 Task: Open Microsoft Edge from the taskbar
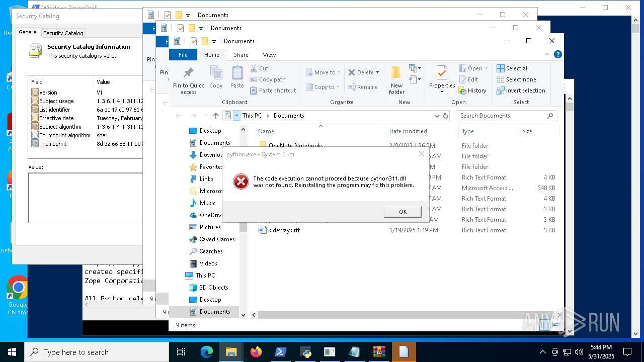coord(207,352)
